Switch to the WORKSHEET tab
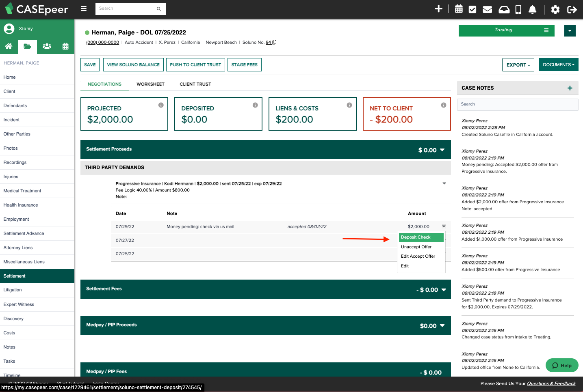 tap(150, 84)
